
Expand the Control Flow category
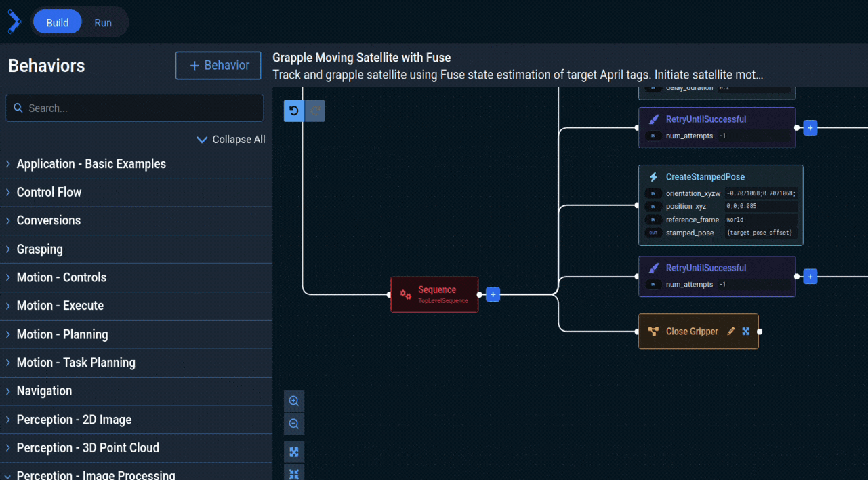coord(136,193)
